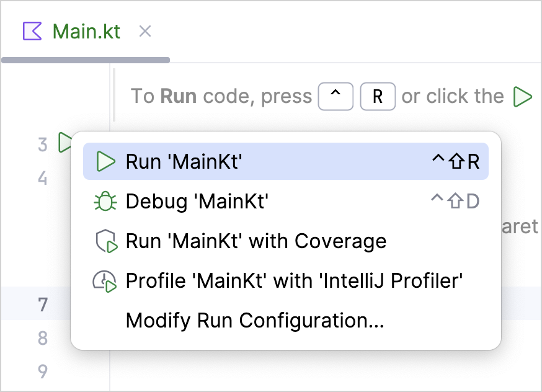This screenshot has width=542, height=392.
Task: Click the bug icon beside Debug 'MainKt'
Action: [x=106, y=202]
